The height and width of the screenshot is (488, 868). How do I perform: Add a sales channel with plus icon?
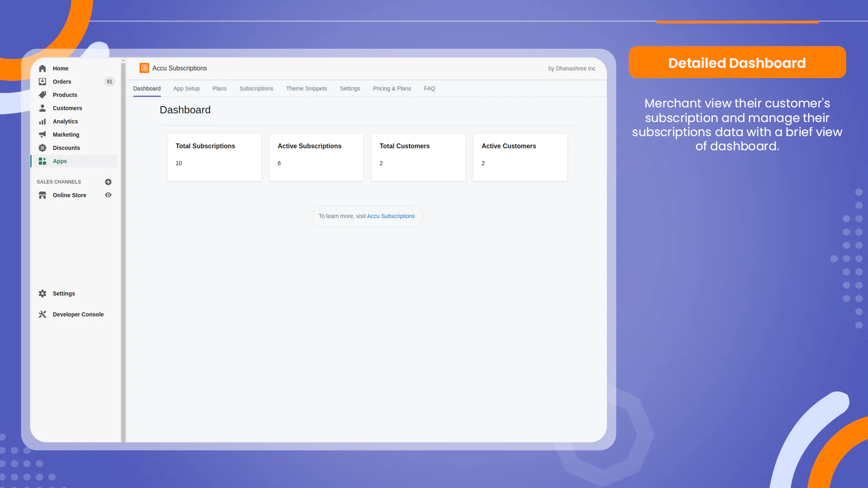108,182
